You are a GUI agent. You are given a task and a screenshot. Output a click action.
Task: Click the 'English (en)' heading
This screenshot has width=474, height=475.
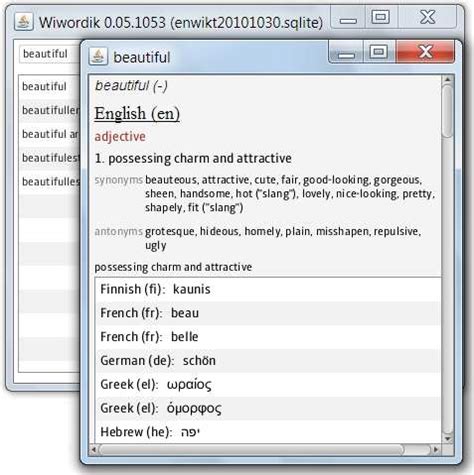click(137, 114)
